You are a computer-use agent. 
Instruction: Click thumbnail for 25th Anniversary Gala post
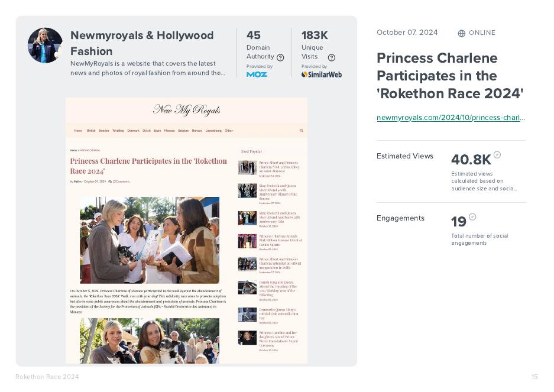[247, 218]
